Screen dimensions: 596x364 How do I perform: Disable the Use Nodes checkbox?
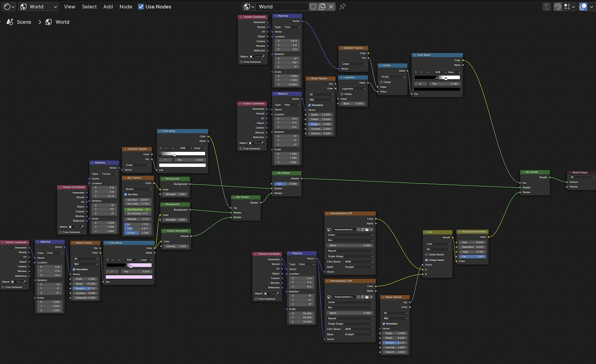click(141, 7)
